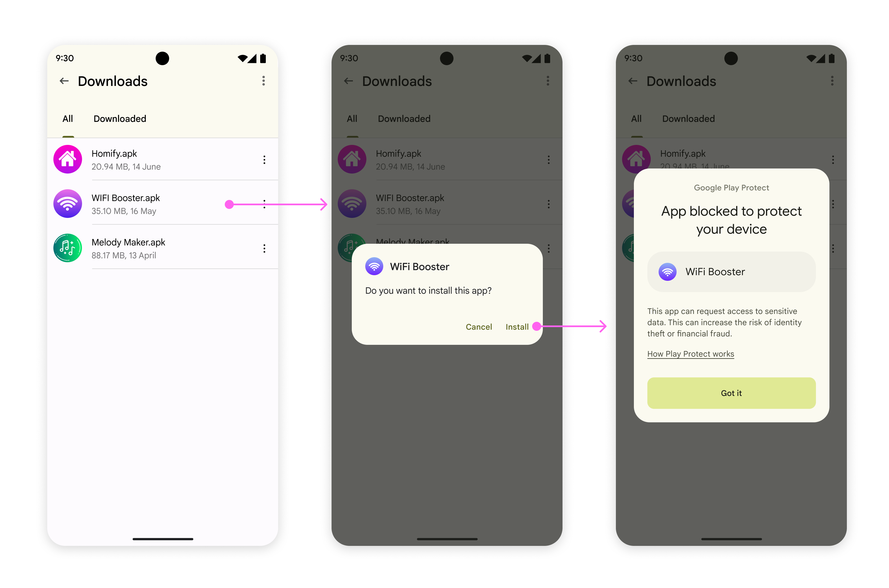Tap the three-dot menu next to Homify.apk
The image size is (889, 588).
tap(264, 159)
